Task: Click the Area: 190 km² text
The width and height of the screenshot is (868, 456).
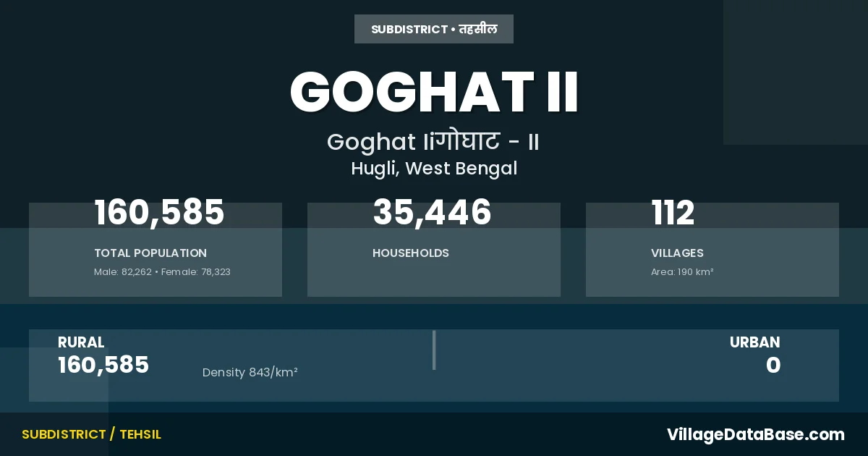Action: 682,272
